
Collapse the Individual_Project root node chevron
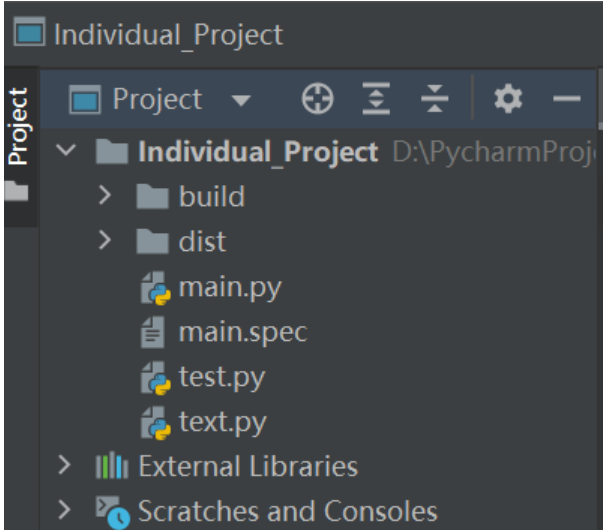click(x=66, y=149)
